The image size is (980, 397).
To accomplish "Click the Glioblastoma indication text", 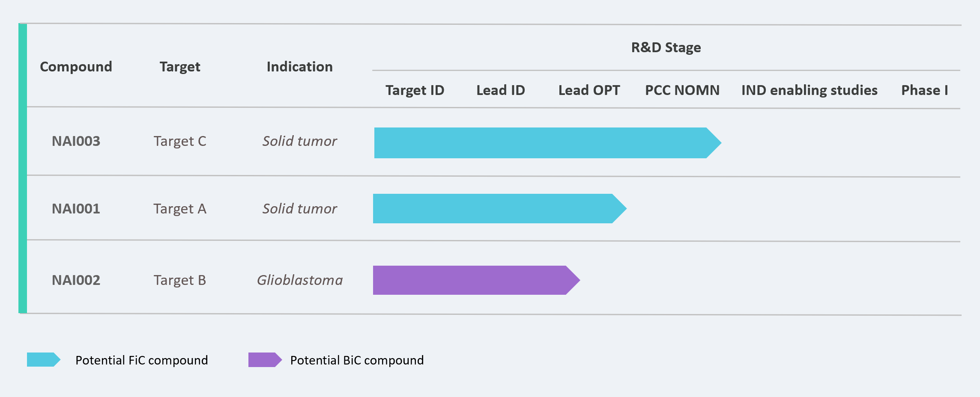I will (300, 280).
